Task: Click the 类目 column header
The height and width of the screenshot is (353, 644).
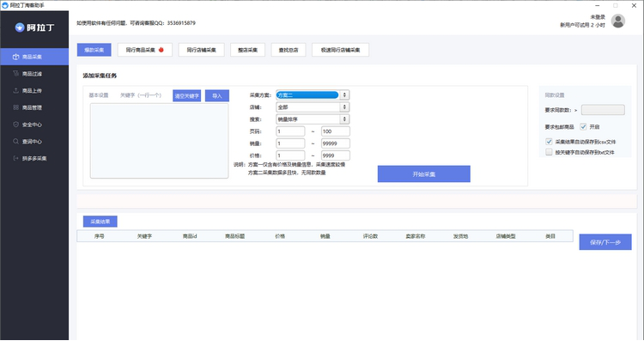Action: (550, 236)
